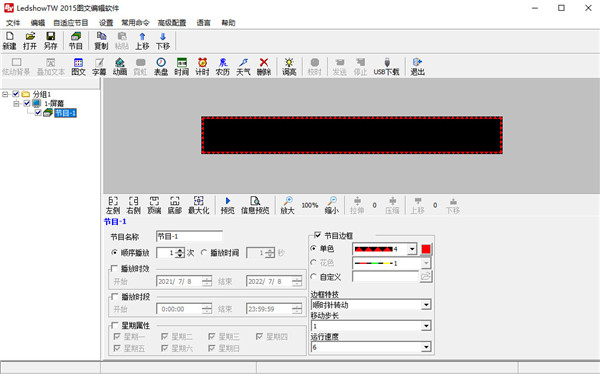Enable the 播放时效 checkbox

[x=114, y=268]
